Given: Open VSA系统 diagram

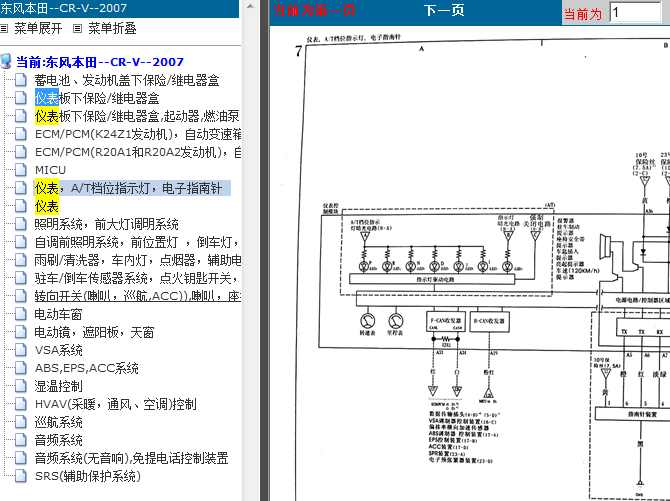Looking at the screenshot, I should coord(59,350).
